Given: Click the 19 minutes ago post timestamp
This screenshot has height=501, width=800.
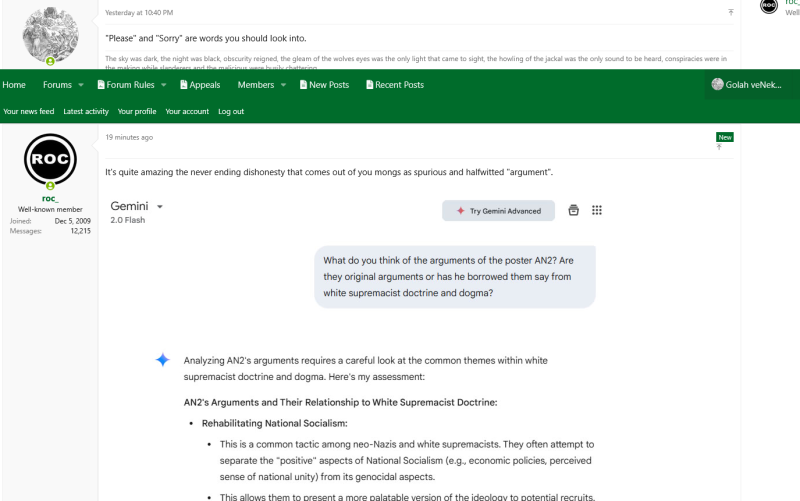Looking at the screenshot, I should 129,137.
